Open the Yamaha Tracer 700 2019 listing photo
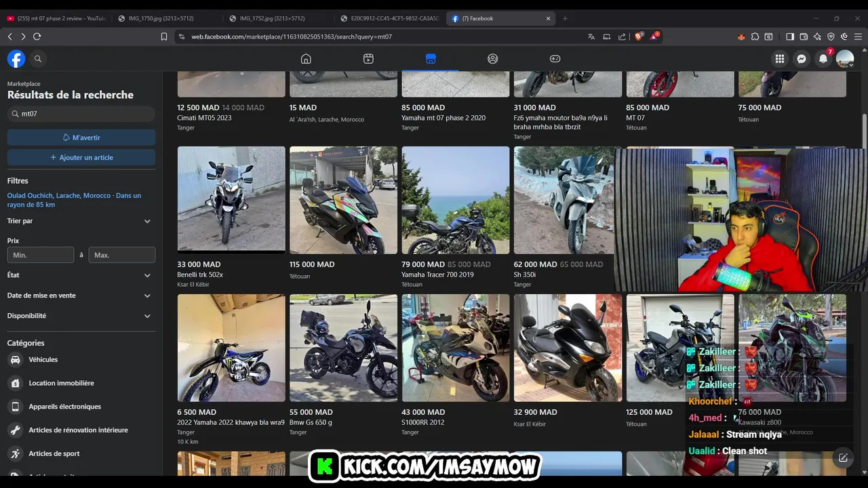The height and width of the screenshot is (488, 868). pos(456,200)
